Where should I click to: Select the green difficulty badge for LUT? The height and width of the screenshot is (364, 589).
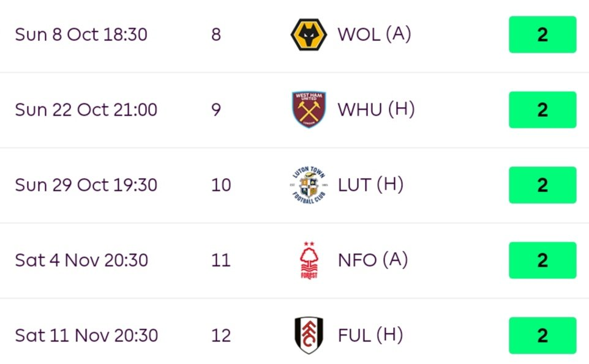[x=542, y=185]
